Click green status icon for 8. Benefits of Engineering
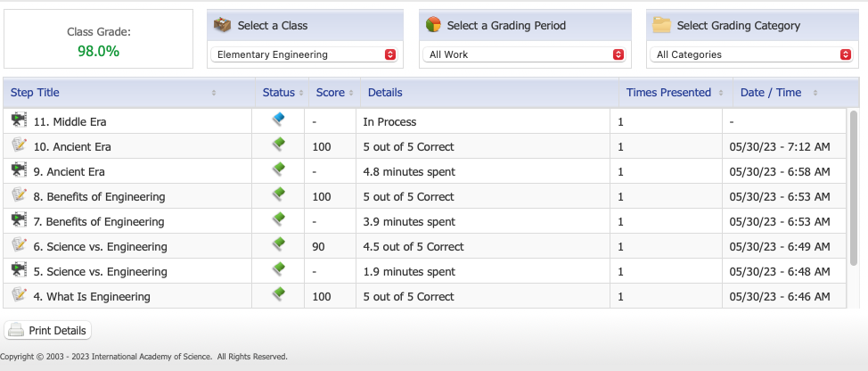This screenshot has height=371, width=868. pos(278,194)
